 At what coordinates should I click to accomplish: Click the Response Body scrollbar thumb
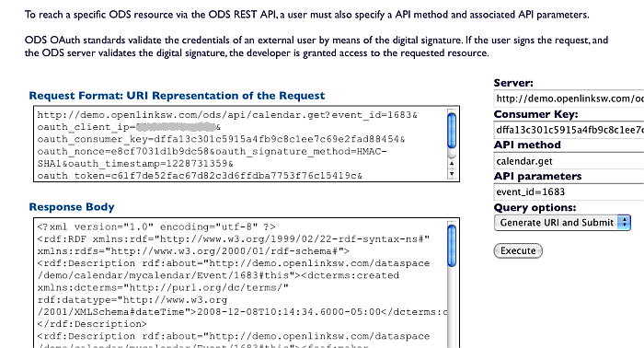click(452, 246)
